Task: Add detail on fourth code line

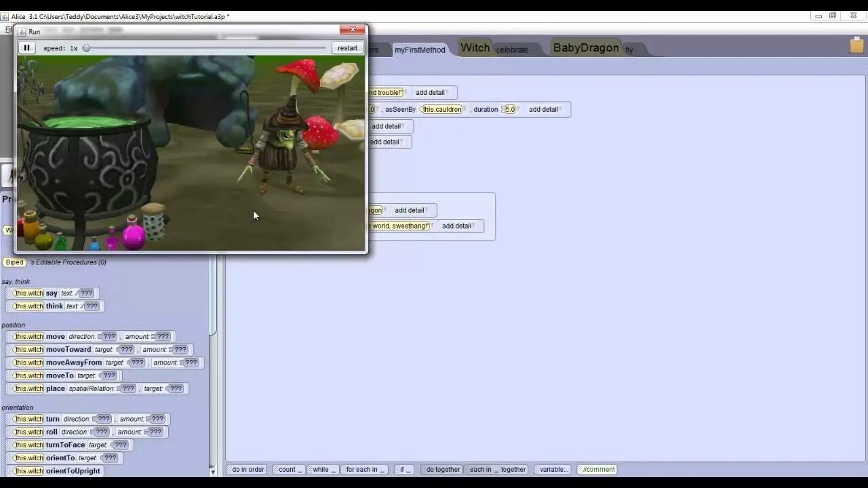Action: [x=385, y=142]
